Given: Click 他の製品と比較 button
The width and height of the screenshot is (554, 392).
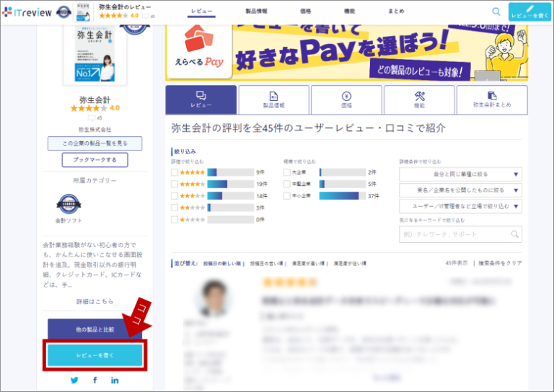Looking at the screenshot, I should [95, 329].
